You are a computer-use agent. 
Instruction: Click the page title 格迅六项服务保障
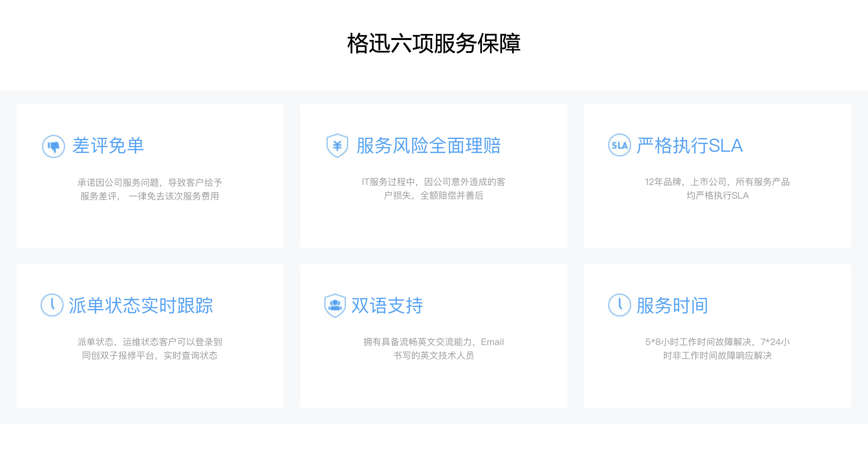pyautogui.click(x=434, y=43)
